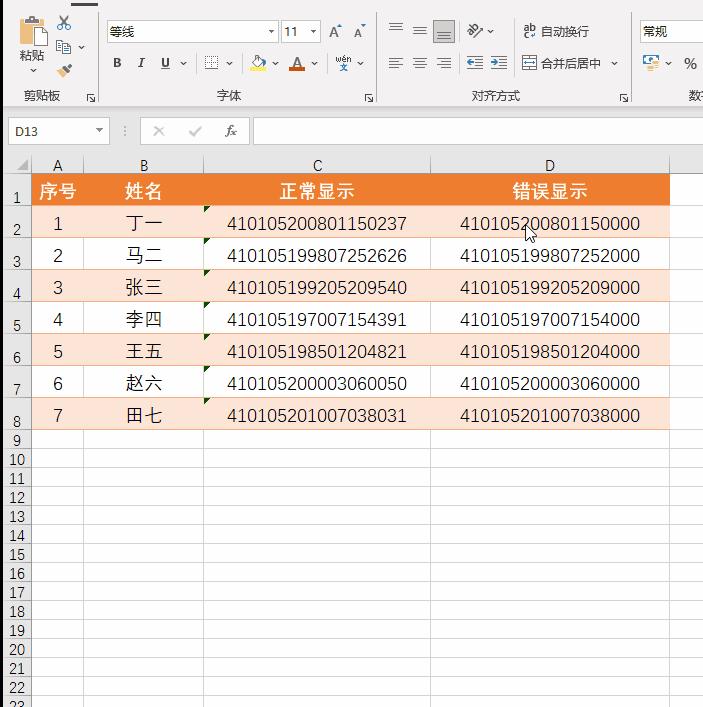Toggle 自动换行 wrap text
Screen dimensions: 703x707
(x=556, y=31)
